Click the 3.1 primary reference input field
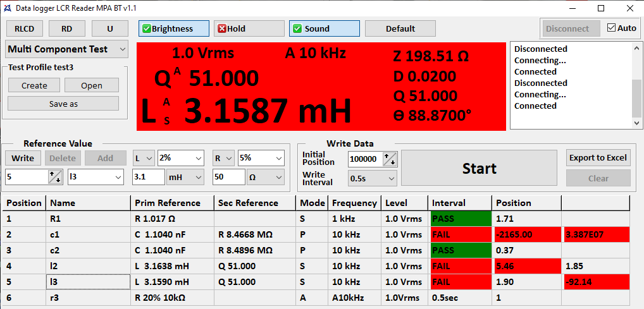The image size is (644, 309). (149, 178)
